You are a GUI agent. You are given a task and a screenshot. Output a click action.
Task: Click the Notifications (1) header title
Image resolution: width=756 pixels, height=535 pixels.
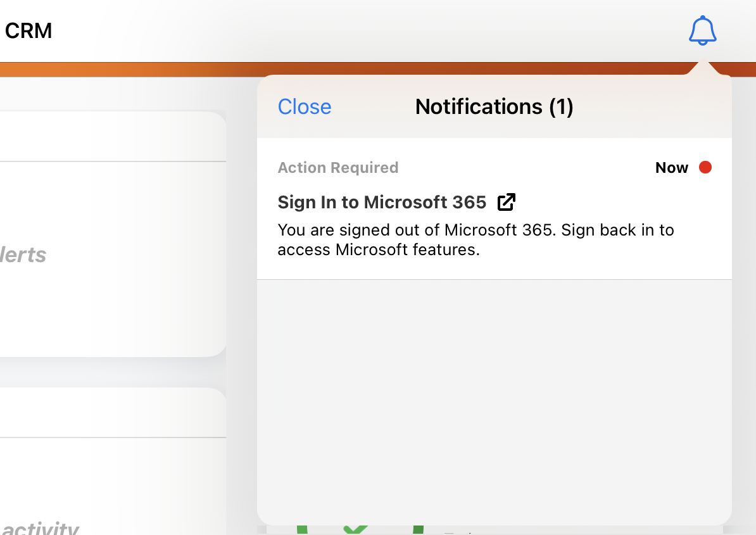(494, 107)
